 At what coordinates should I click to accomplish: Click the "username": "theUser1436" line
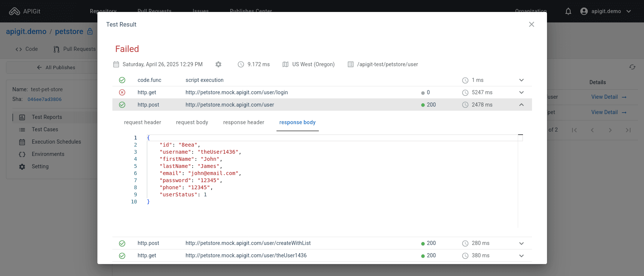[x=200, y=152]
